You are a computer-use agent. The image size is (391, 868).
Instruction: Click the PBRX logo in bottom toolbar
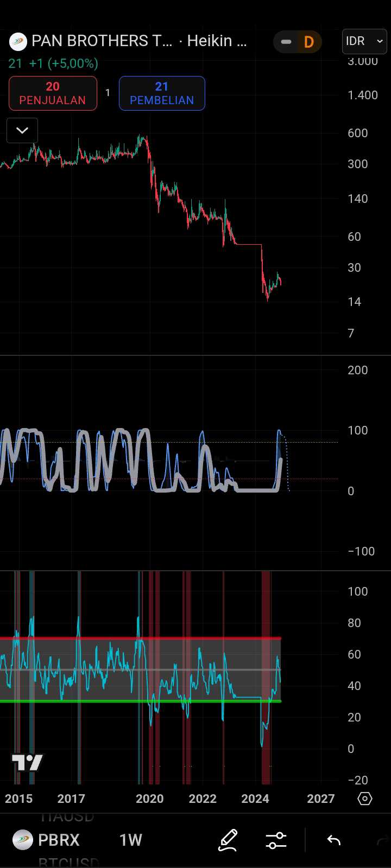tap(22, 840)
